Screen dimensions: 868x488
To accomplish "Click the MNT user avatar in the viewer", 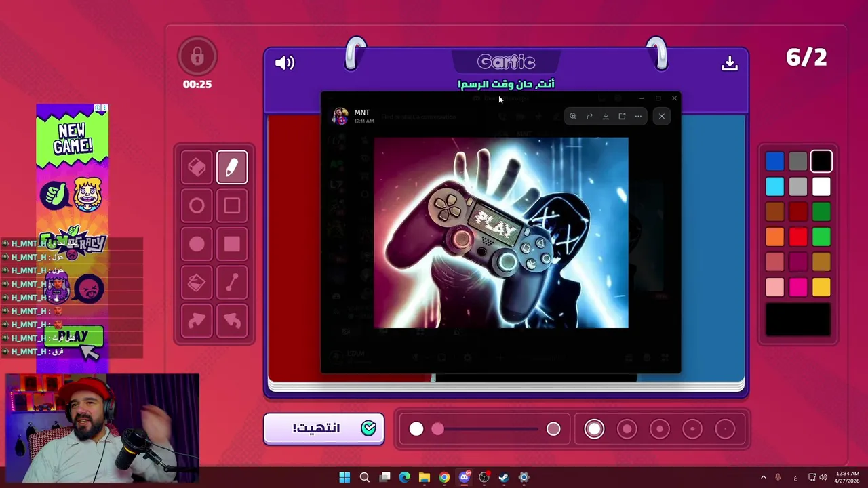I will (340, 116).
